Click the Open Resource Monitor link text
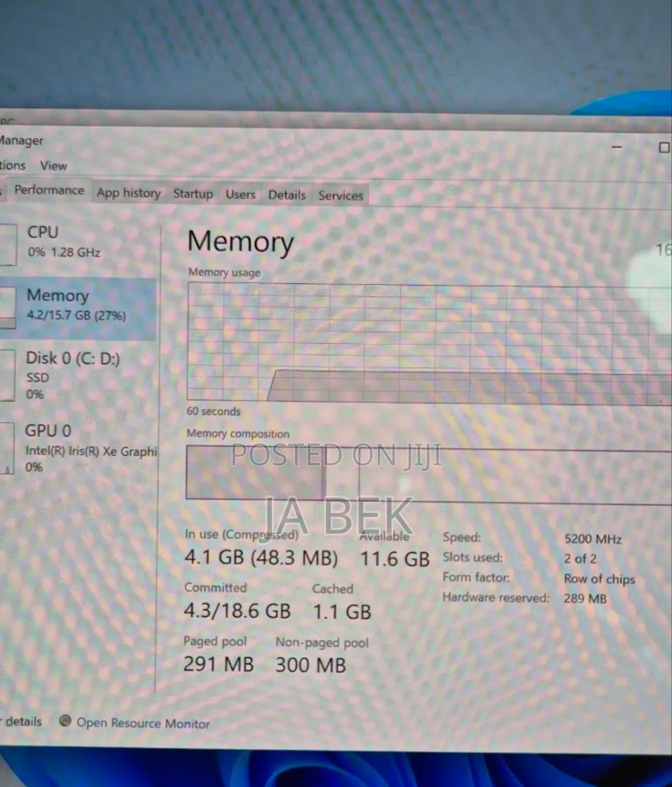672x787 pixels. click(x=143, y=723)
